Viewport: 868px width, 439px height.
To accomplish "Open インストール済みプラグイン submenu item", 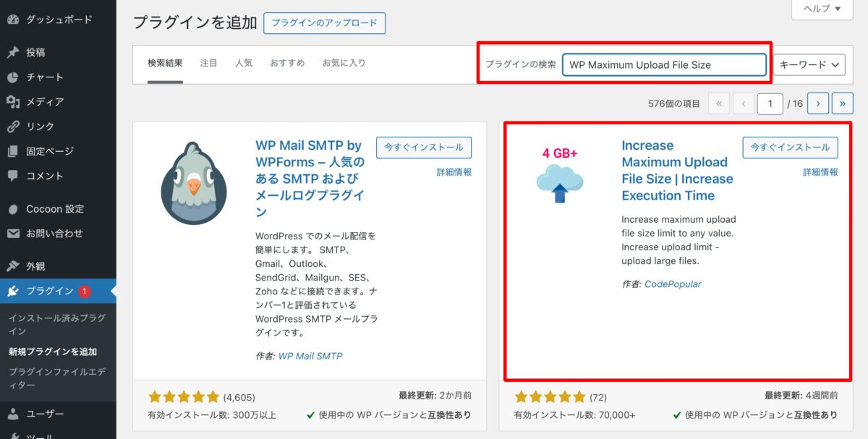I will (x=57, y=324).
